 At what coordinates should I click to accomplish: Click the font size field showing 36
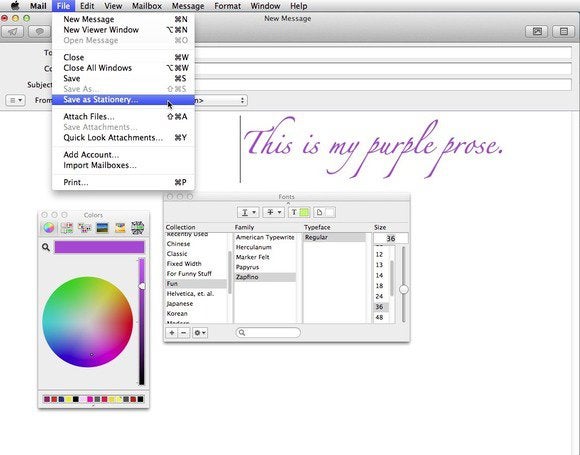[391, 239]
